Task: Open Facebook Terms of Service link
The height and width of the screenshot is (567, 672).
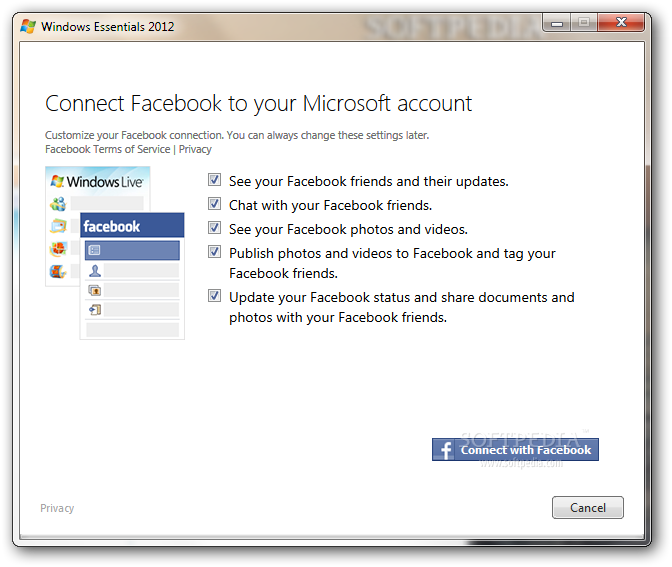Action: pyautogui.click(x=108, y=149)
